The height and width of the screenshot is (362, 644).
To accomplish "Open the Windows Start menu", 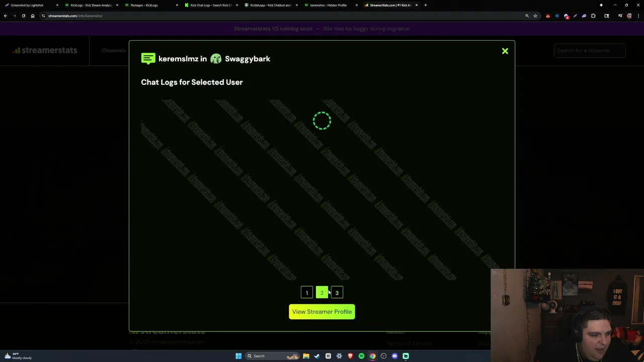I will tap(238, 356).
